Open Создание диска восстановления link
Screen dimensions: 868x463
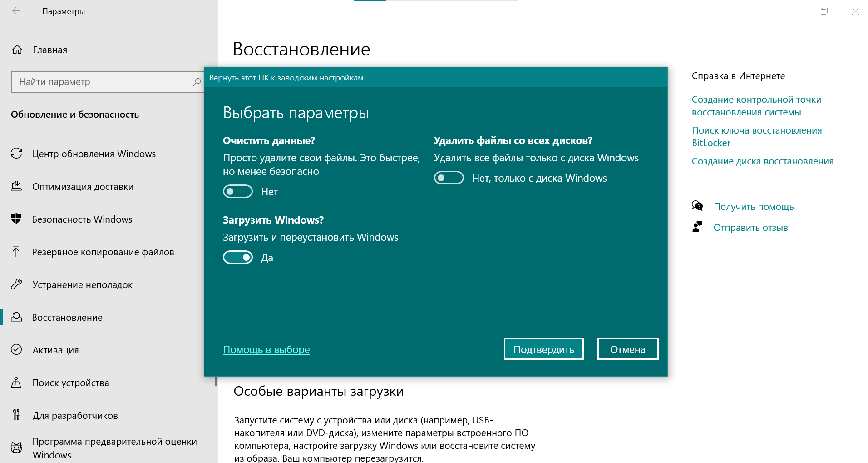[763, 161]
